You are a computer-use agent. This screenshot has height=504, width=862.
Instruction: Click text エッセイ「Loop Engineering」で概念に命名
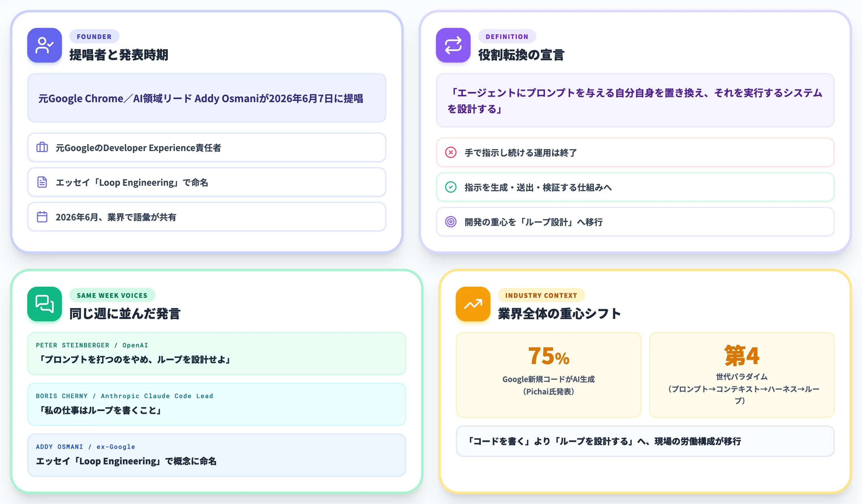[x=126, y=461]
